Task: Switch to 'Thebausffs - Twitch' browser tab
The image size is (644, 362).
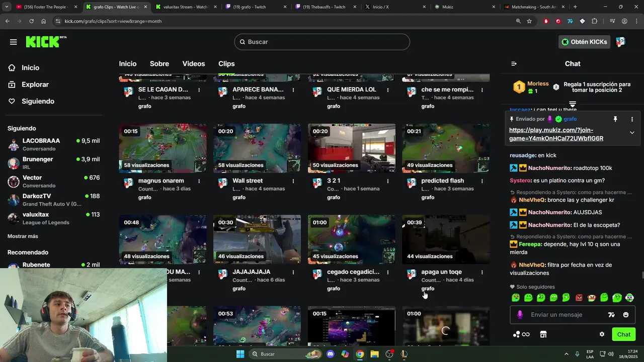Action: pyautogui.click(x=325, y=7)
